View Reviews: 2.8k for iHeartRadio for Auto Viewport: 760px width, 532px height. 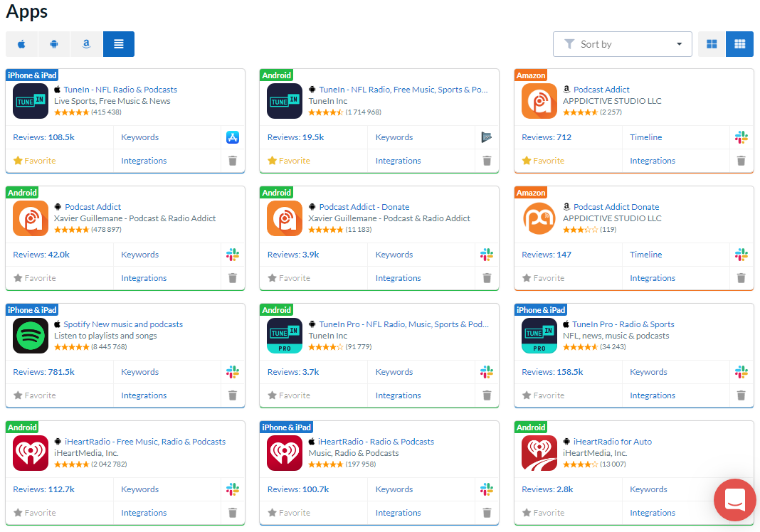point(547,489)
